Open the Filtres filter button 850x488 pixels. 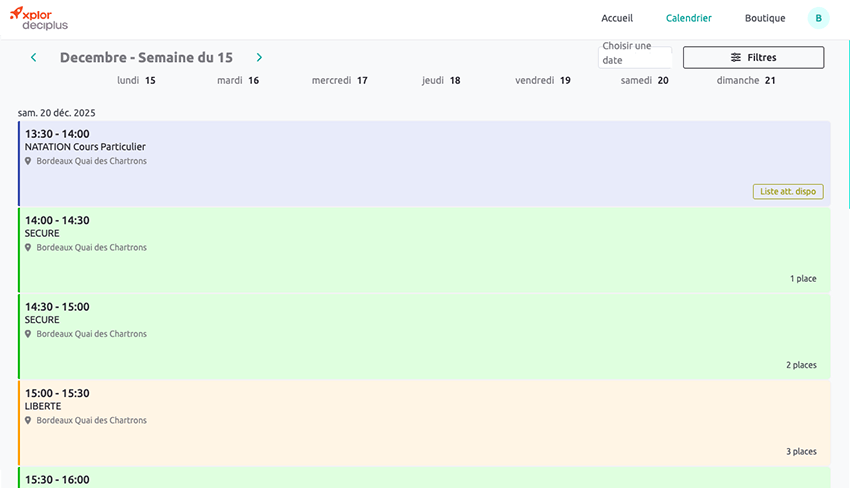[x=753, y=58]
